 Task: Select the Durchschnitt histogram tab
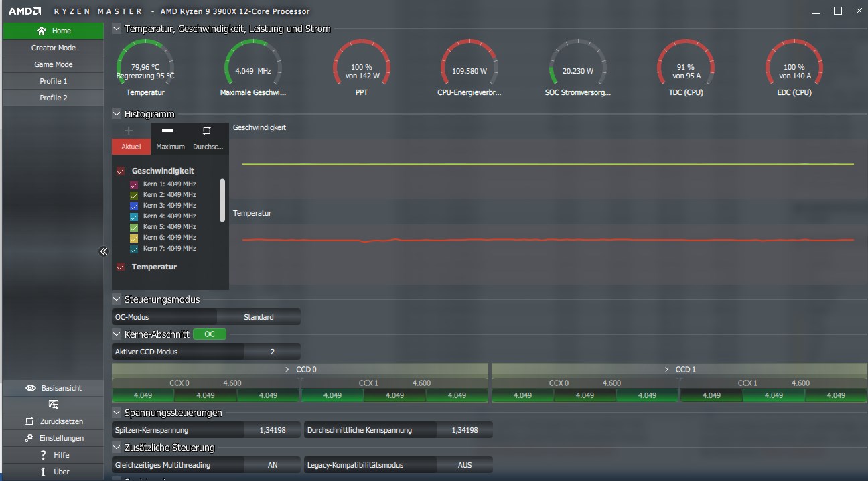click(x=208, y=147)
